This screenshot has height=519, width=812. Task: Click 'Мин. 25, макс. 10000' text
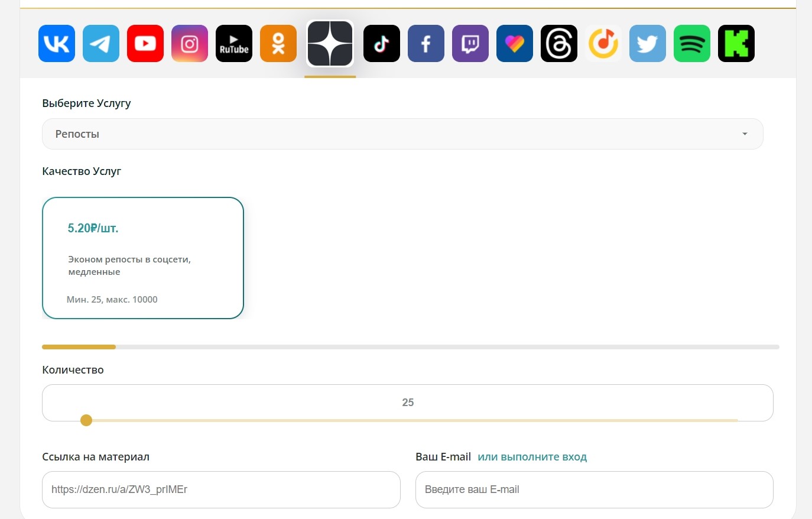point(112,300)
